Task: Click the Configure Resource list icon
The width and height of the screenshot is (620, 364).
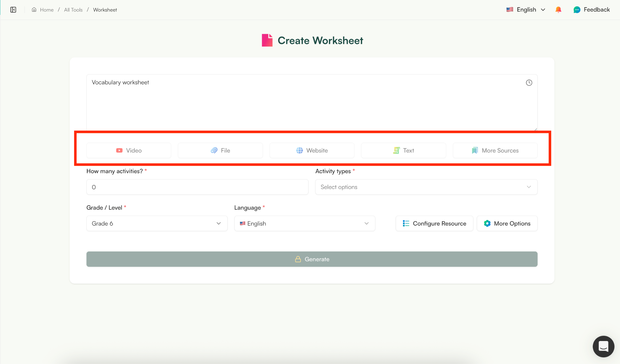Action: pyautogui.click(x=406, y=223)
